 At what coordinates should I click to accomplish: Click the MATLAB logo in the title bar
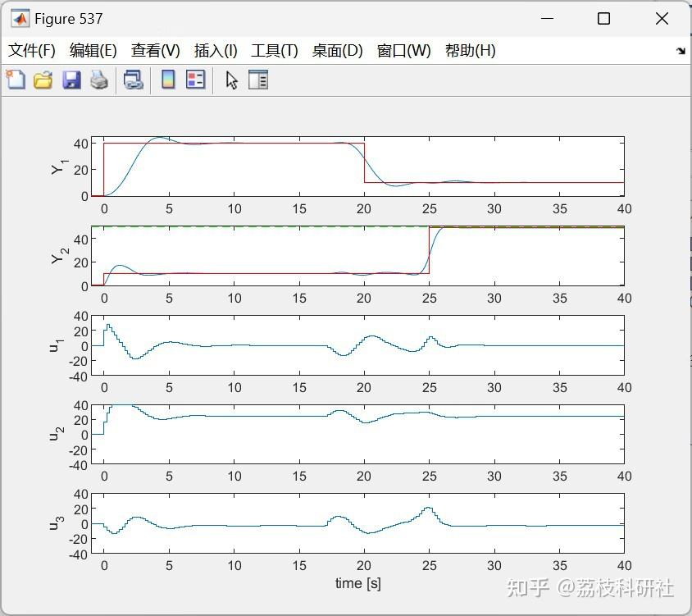click(20, 19)
